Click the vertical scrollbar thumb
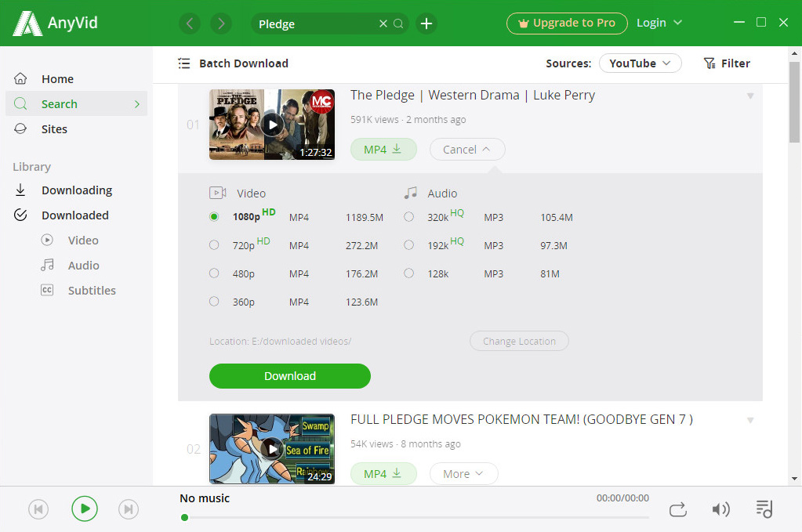This screenshot has width=802, height=532. (794, 102)
